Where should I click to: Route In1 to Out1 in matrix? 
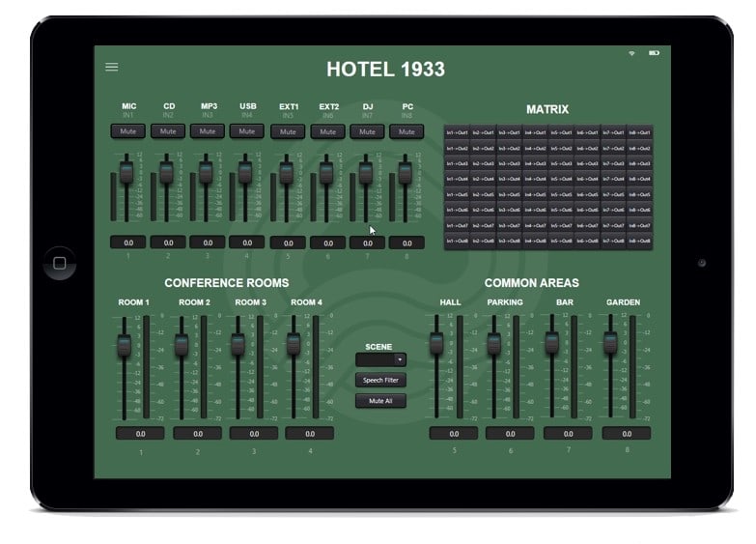[x=457, y=132]
